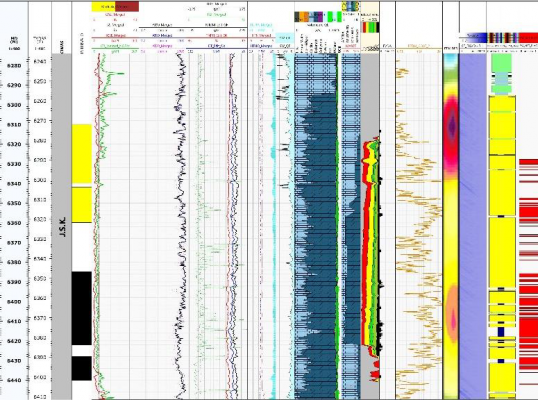Select the lavender image track

tap(473, 226)
